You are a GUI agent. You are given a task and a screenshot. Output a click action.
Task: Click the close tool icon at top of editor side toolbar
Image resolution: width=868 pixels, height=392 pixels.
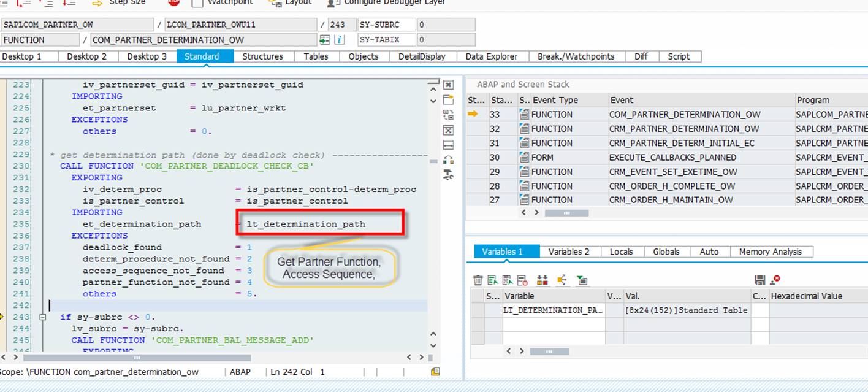click(448, 85)
